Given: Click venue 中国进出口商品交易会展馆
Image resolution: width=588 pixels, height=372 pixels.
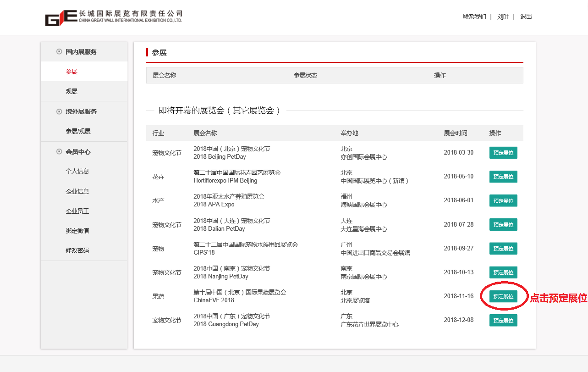Looking at the screenshot, I should 375,253.
